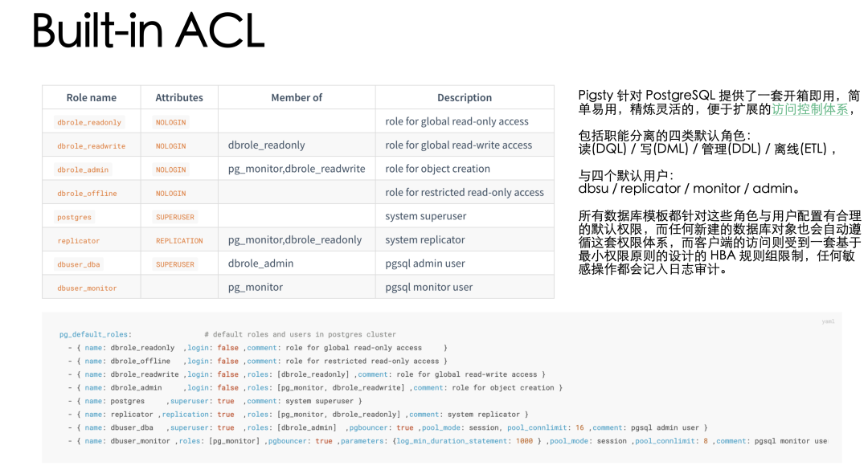The width and height of the screenshot is (868, 470).
Task: Click 'pg_default_roles:' key in the code block
Action: 95,334
